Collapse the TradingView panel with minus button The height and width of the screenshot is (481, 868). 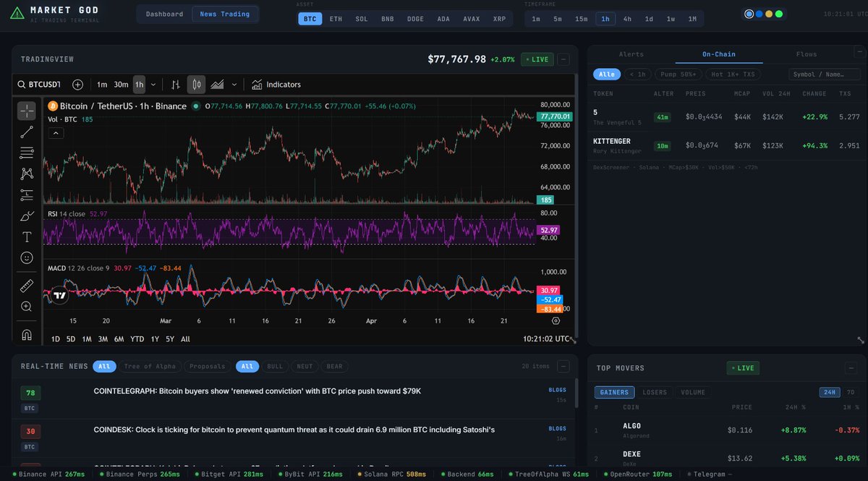[x=564, y=59]
